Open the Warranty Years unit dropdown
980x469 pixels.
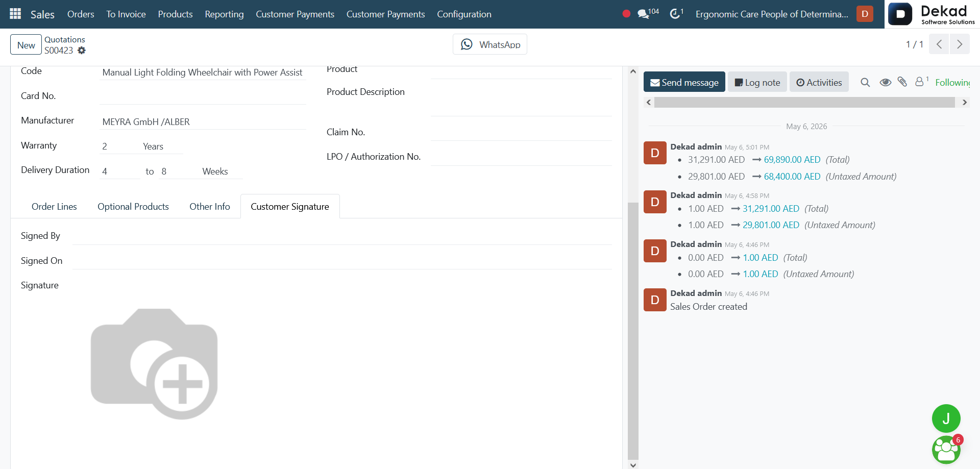coord(162,146)
